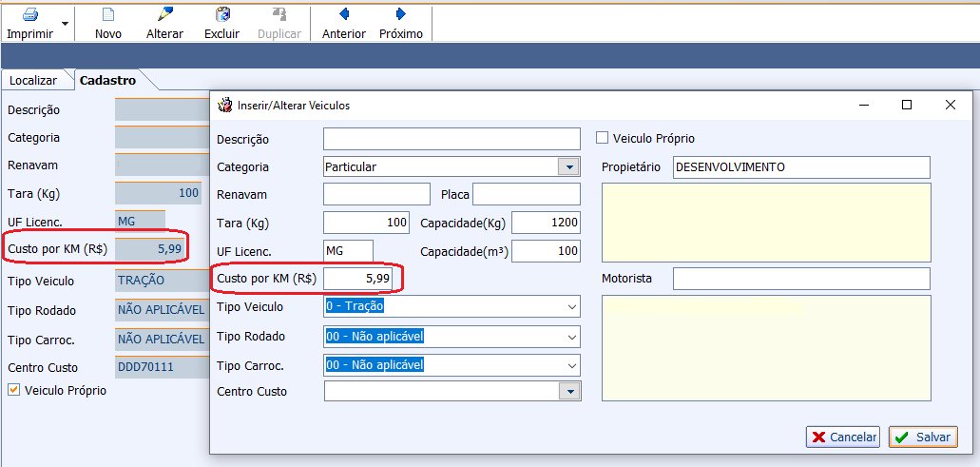This screenshot has width=980, height=467.
Task: Enable Veiculo Próprio checkbox in dialog
Action: (602, 138)
